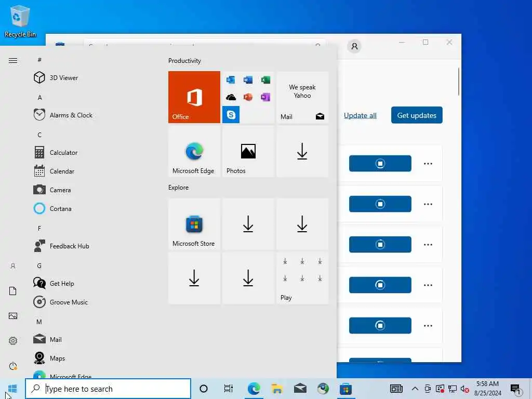Open Outlook in the Office tile group

pos(231,80)
